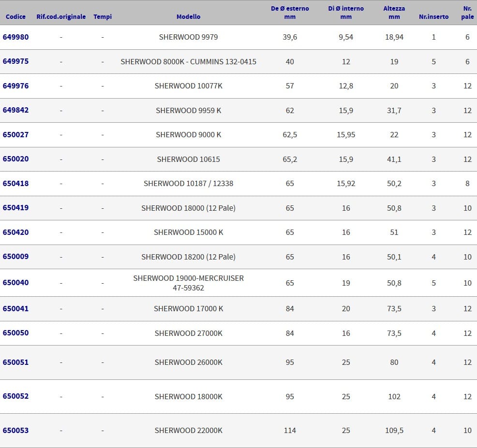The height and width of the screenshot is (448, 477).
Task: Open product code 650040
Action: pyautogui.click(x=15, y=283)
